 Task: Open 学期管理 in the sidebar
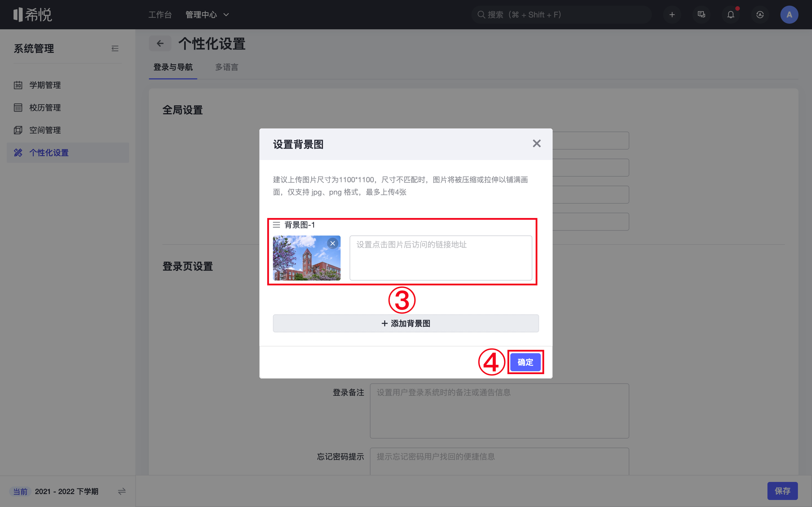(45, 85)
